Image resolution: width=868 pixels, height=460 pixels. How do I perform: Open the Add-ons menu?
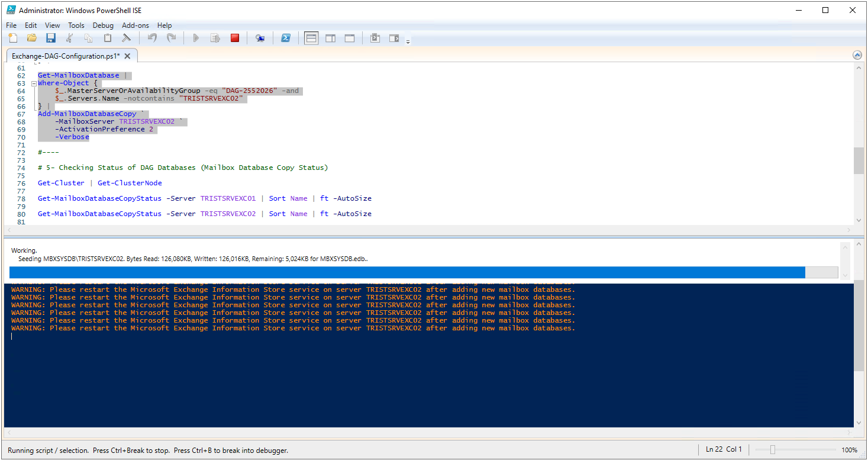click(135, 25)
